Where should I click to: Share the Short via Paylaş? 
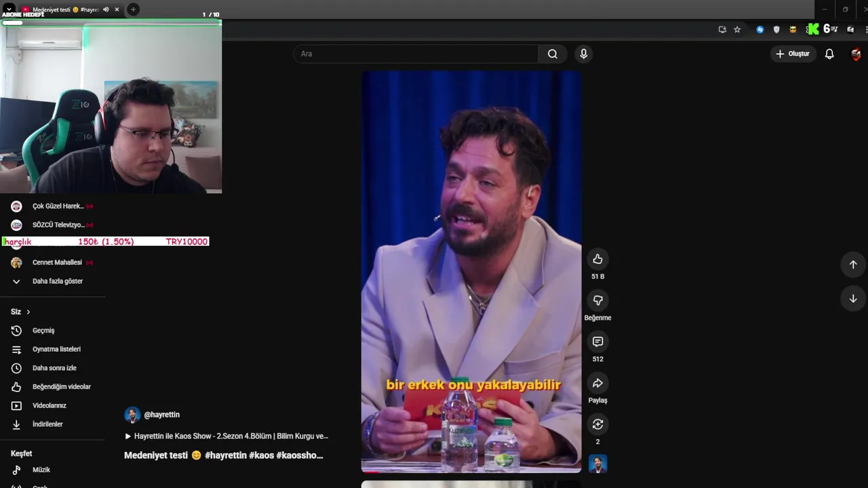point(597,383)
